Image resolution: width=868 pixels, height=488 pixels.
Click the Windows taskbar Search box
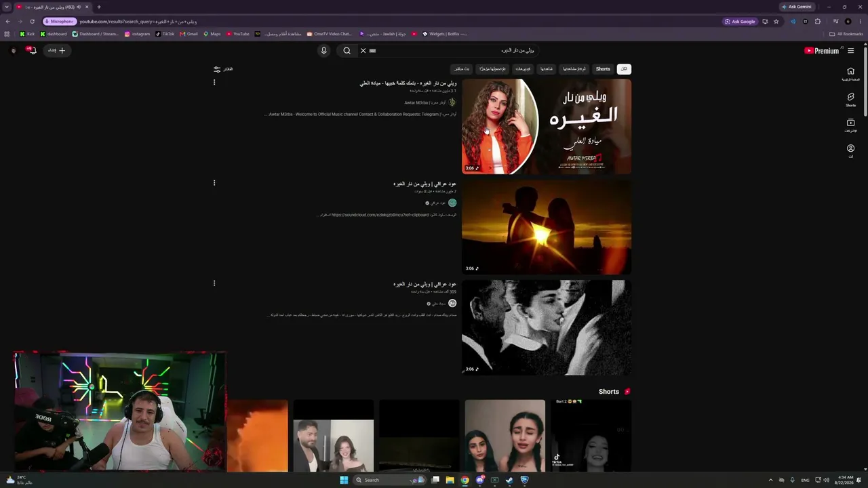389,480
